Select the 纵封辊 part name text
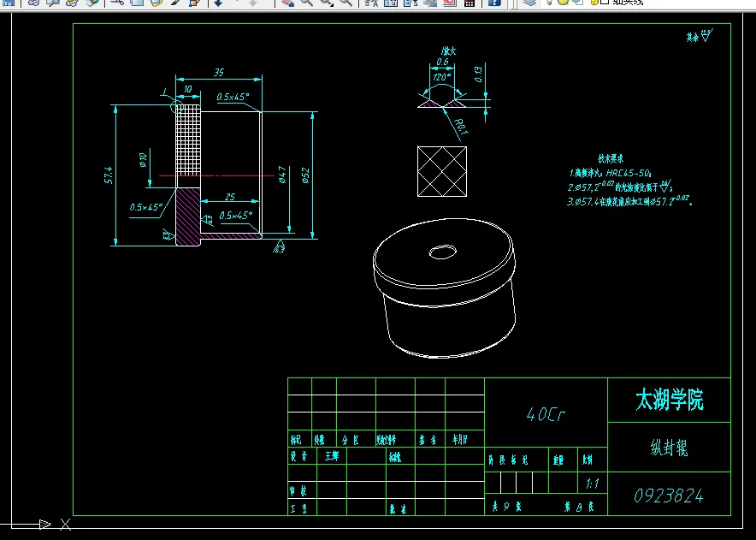 click(x=669, y=448)
